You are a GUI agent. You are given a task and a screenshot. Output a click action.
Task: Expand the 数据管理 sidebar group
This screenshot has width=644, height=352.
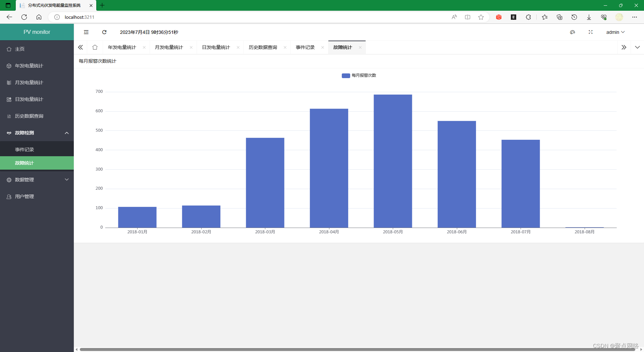[37, 180]
